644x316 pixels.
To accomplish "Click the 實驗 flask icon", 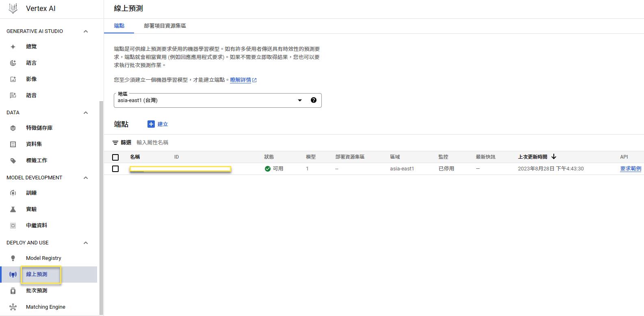I will pos(13,209).
